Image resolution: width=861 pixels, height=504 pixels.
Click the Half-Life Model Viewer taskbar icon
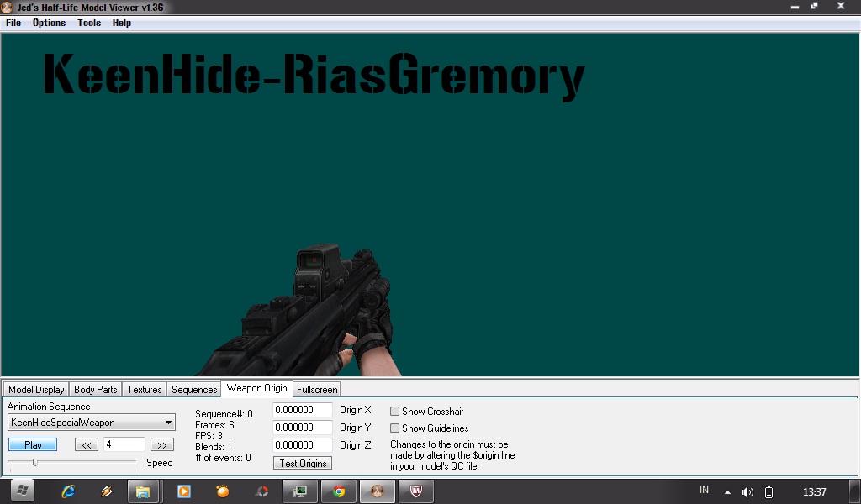(378, 492)
